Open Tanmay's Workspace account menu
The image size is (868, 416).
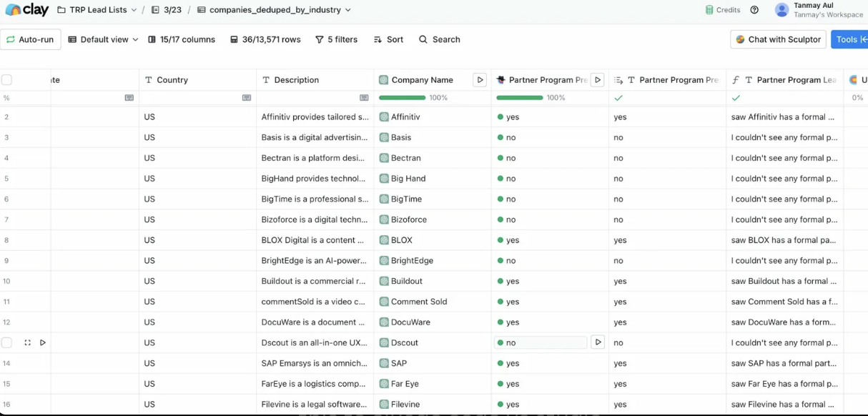coord(819,10)
